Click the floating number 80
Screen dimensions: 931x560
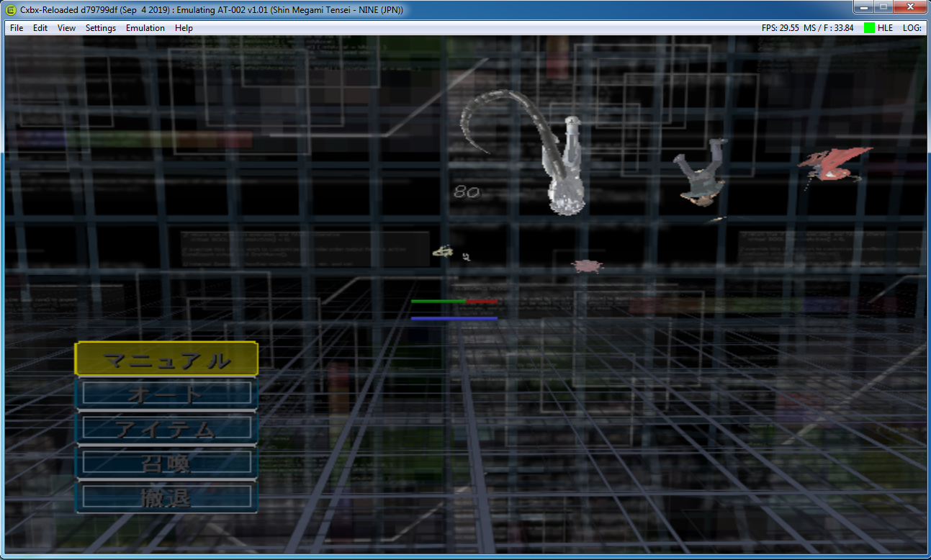(x=467, y=192)
